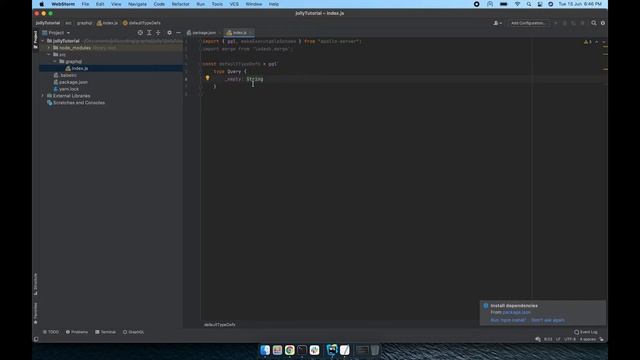Collapse the jollyTutorial root folder
The image size is (640, 360).
pos(42,41)
